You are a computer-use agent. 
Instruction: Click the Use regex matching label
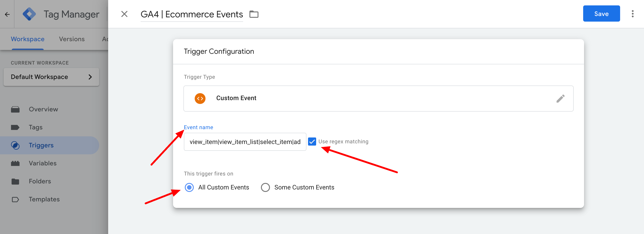coord(343,142)
